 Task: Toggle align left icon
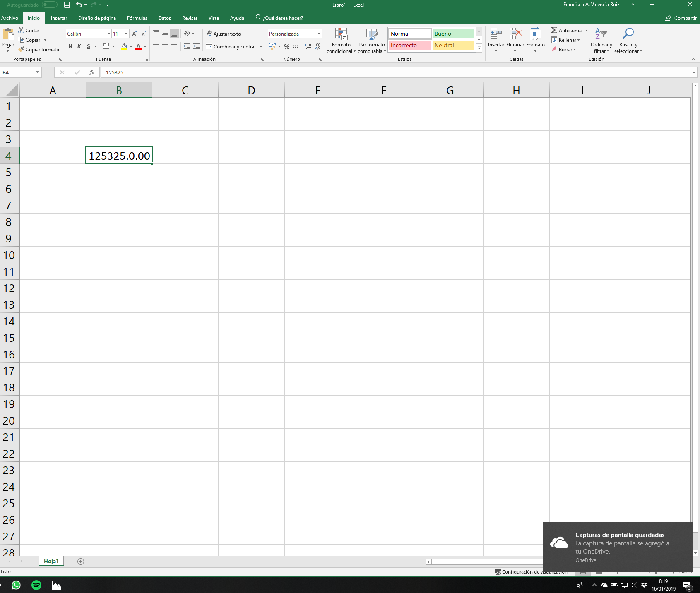coord(156,46)
